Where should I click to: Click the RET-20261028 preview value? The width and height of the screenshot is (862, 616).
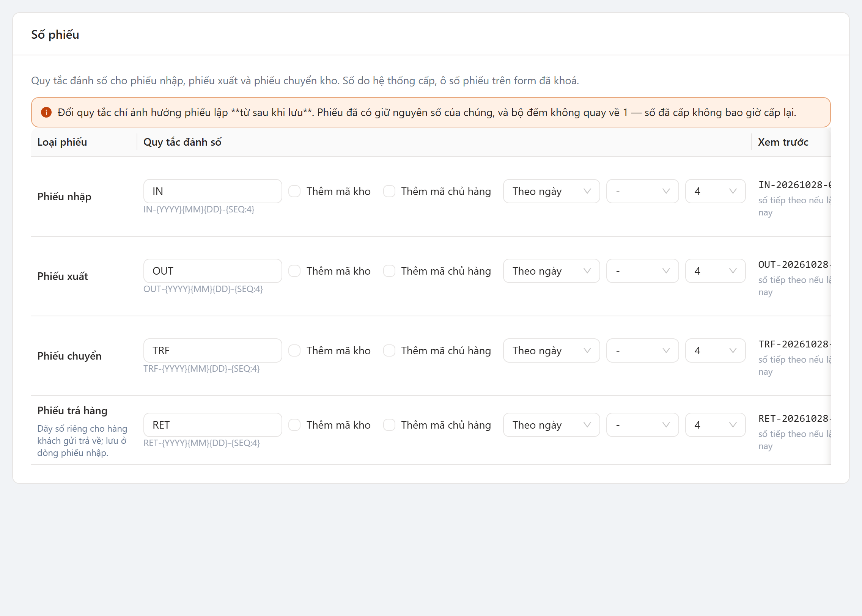[x=794, y=418]
